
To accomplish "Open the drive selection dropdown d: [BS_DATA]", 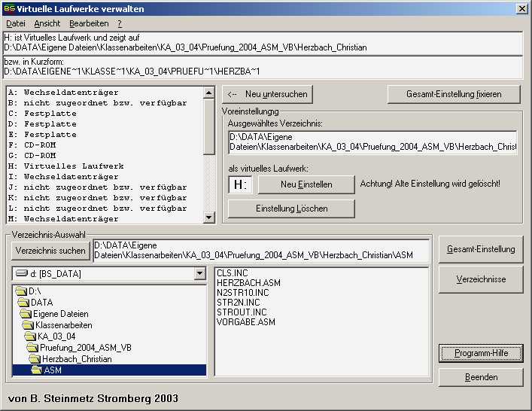I will 199,273.
